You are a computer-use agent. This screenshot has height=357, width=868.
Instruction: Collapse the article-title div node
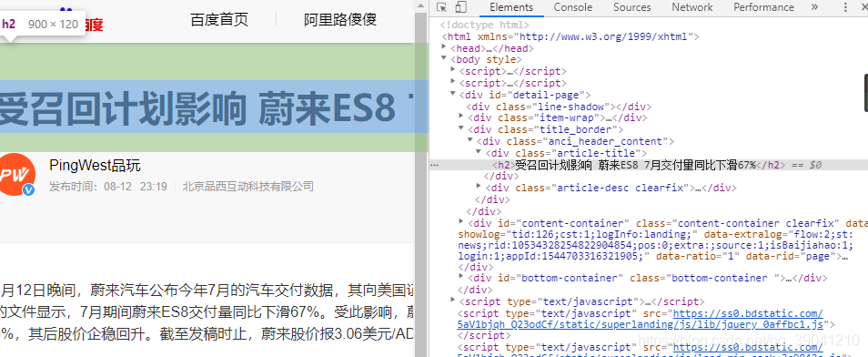(479, 152)
